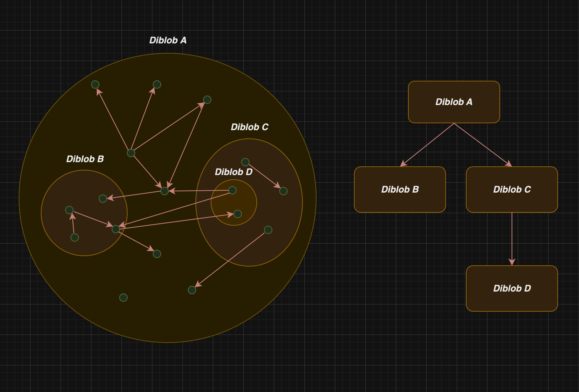Select the top-left node in Diblob A
Viewport: 579px width, 392px height.
point(95,84)
